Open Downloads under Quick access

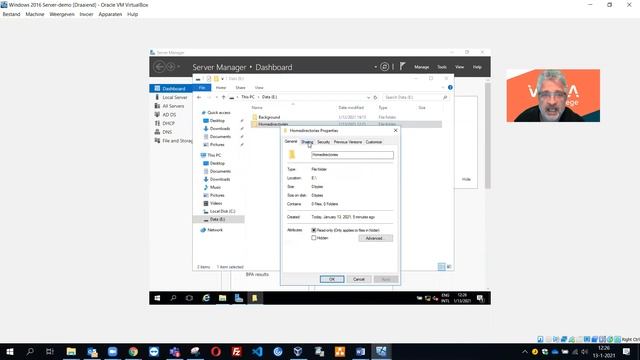[220, 129]
